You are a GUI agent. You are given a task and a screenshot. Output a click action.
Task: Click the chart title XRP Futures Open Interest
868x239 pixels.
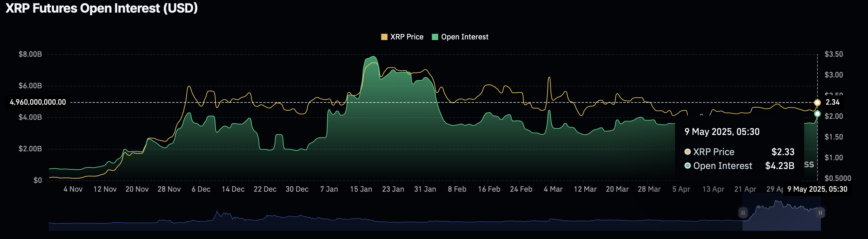click(102, 8)
